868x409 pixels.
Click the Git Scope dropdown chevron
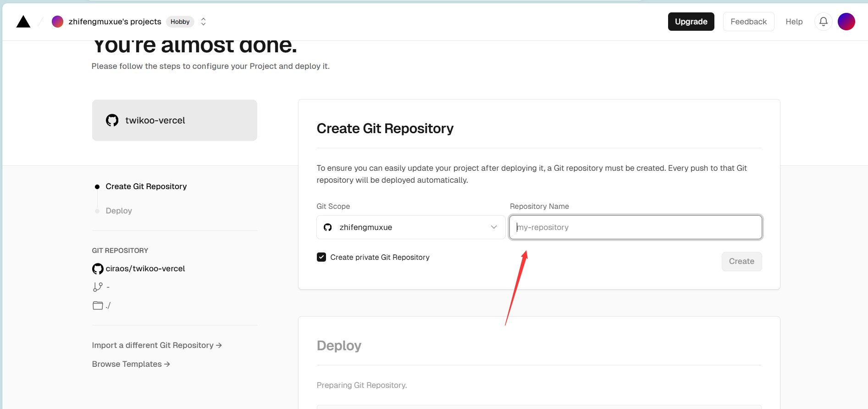pyautogui.click(x=494, y=227)
